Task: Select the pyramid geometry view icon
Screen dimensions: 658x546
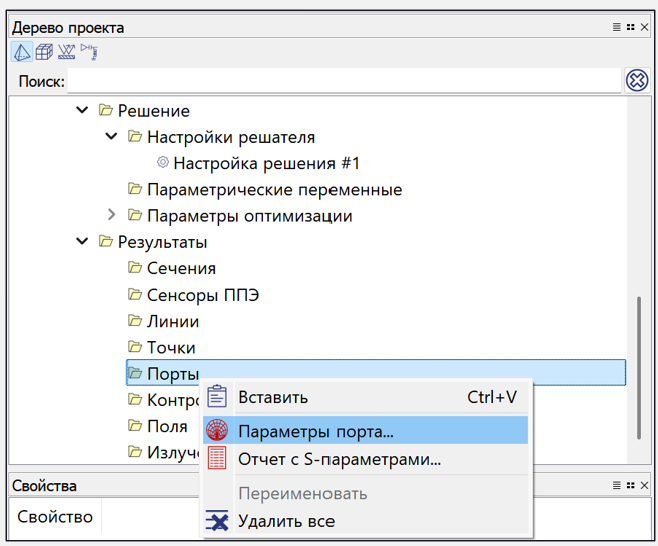Action: (x=21, y=52)
